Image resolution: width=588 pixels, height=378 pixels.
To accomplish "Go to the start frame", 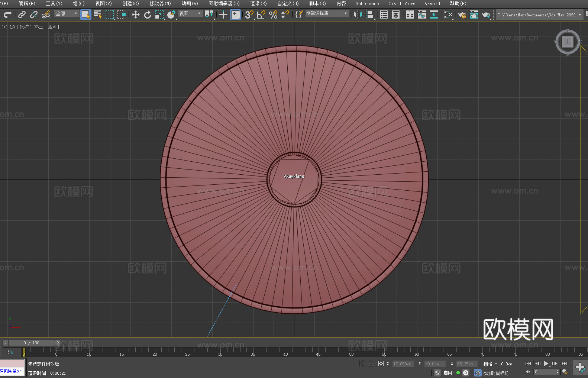I will pyautogui.click(x=528, y=364).
